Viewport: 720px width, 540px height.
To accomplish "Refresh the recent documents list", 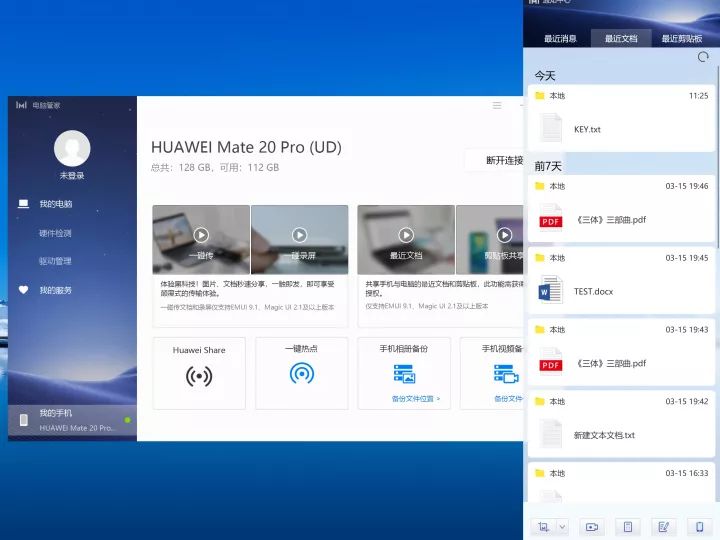I will pos(703,57).
